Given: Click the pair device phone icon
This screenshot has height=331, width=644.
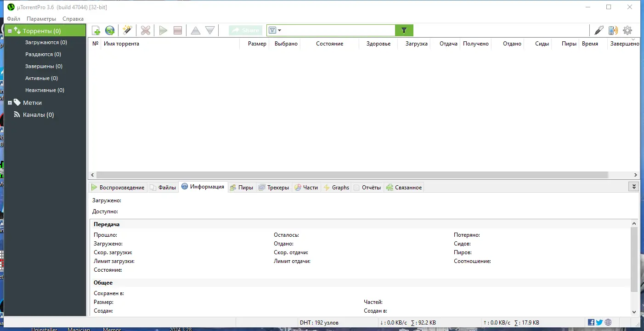Looking at the screenshot, I should (x=613, y=30).
